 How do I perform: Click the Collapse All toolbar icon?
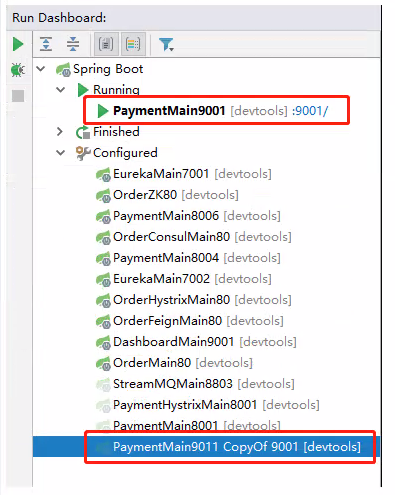73,44
